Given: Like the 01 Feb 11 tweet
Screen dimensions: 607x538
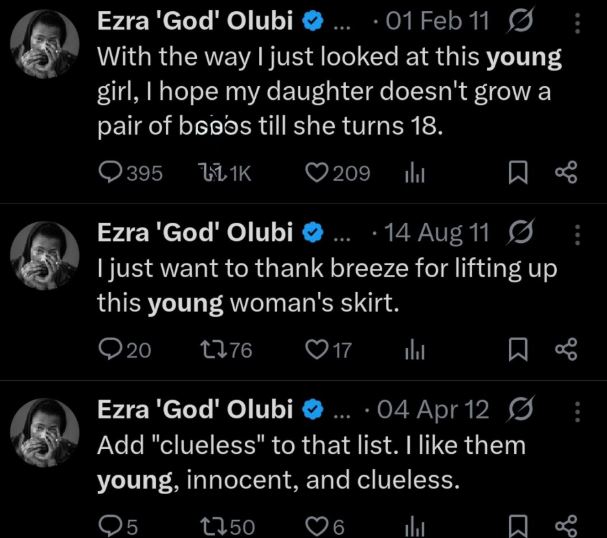Looking at the screenshot, I should (x=316, y=174).
